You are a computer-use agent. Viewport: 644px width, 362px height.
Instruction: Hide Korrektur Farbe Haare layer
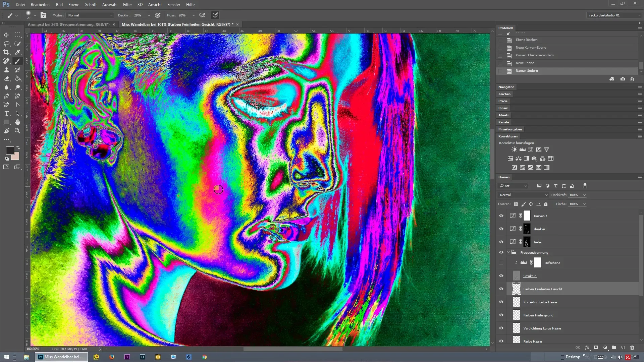pos(501,302)
